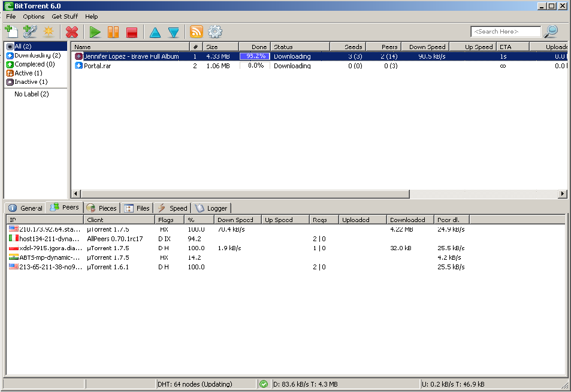This screenshot has width=571, height=392.
Task: Click Italian flag icon in peers list
Action: [x=14, y=238]
